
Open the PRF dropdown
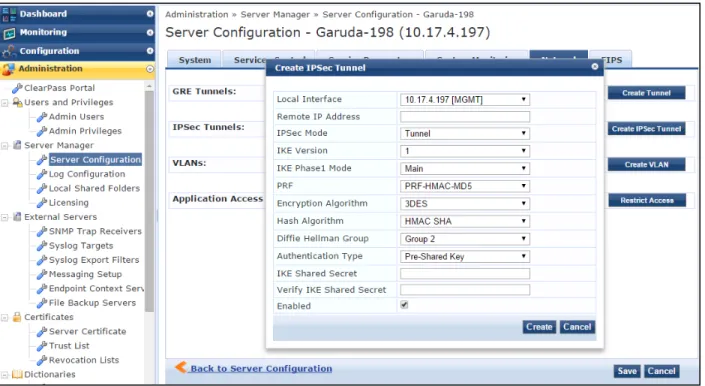tap(465, 186)
